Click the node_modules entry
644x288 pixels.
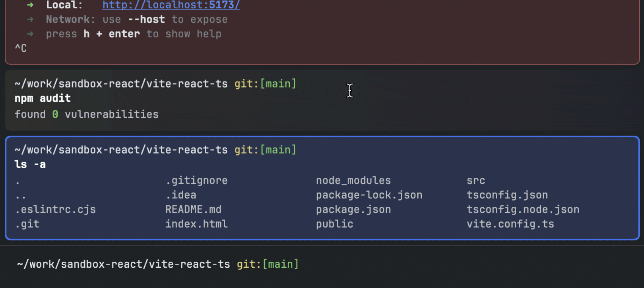pyautogui.click(x=353, y=181)
